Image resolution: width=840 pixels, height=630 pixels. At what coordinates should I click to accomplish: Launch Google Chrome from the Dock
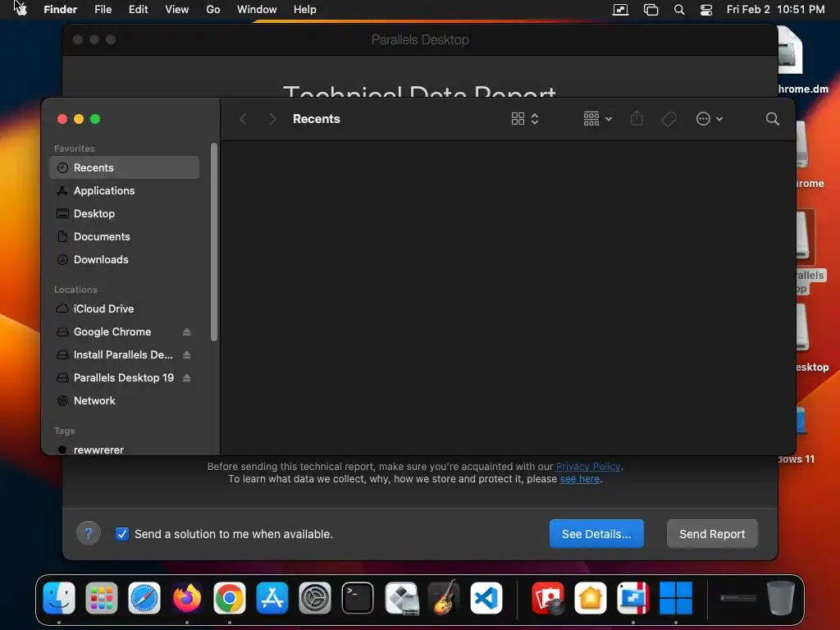(x=230, y=598)
